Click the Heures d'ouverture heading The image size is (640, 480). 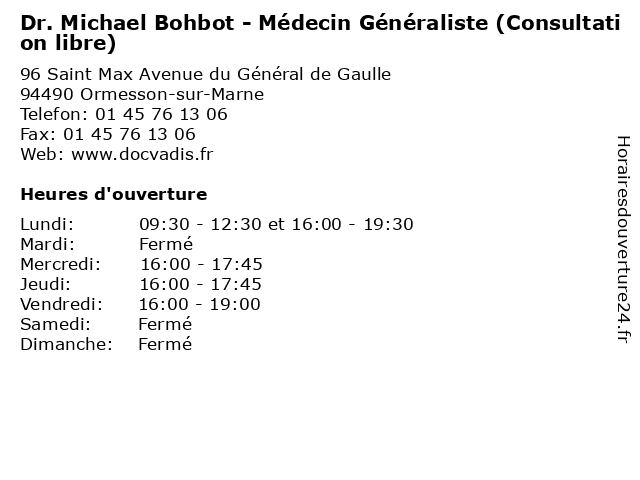click(114, 194)
